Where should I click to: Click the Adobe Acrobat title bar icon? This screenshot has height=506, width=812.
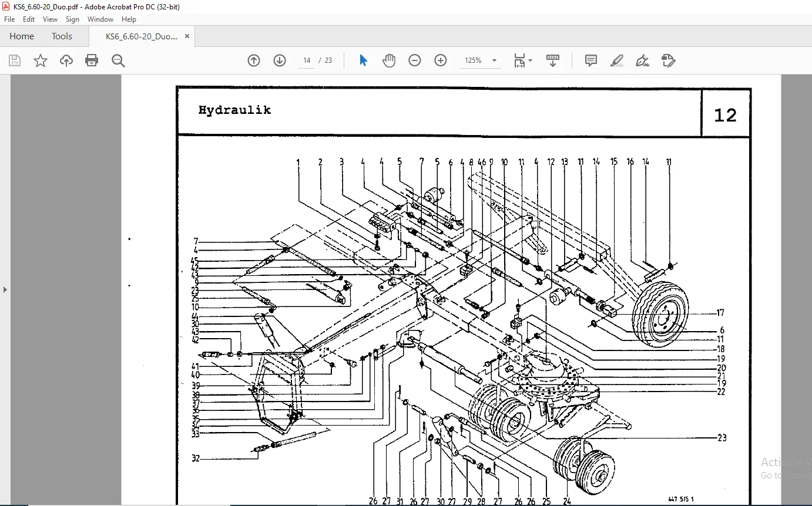click(x=6, y=6)
